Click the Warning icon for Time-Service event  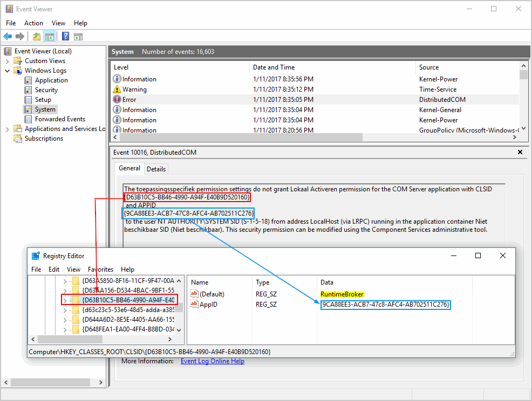coord(117,89)
